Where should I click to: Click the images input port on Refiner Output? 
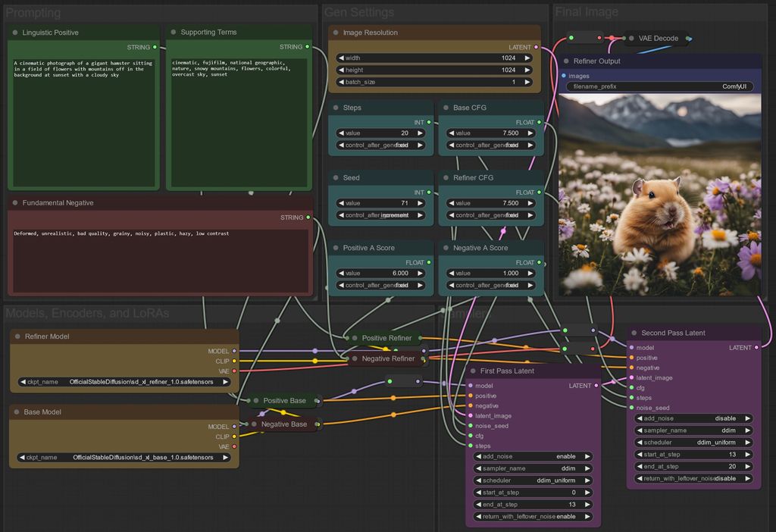tap(564, 76)
